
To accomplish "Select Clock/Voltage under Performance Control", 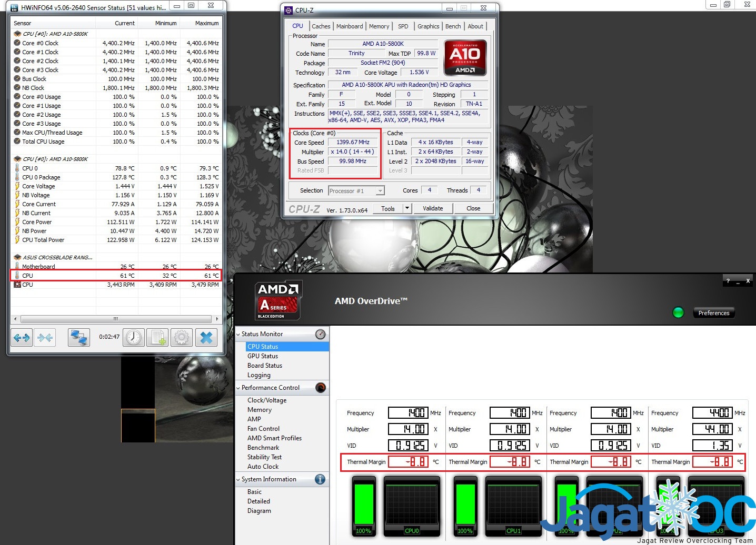I will click(x=267, y=400).
